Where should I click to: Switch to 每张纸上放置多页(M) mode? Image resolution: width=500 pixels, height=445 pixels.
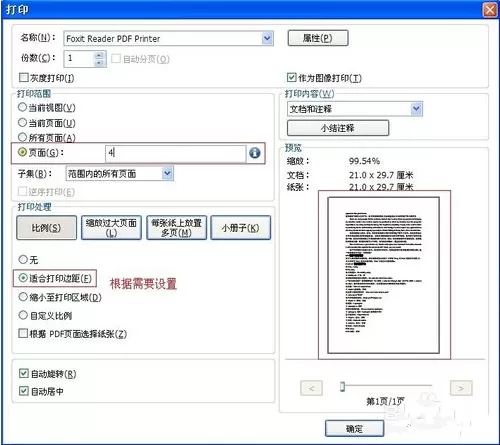click(177, 228)
